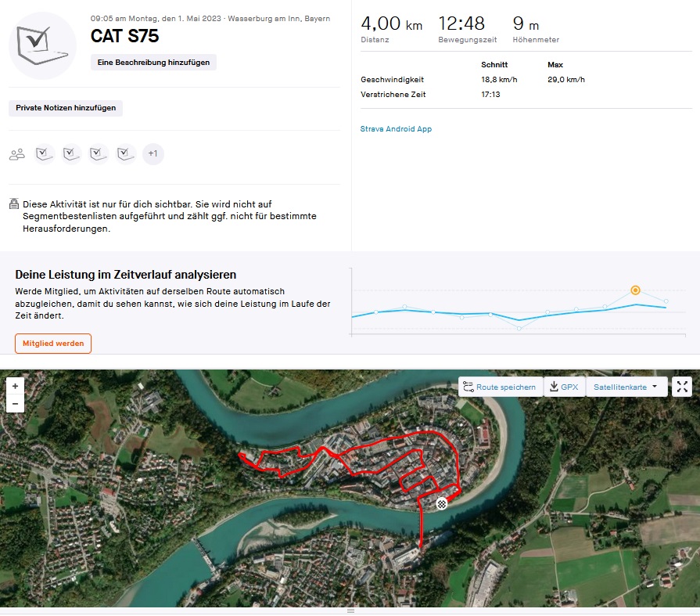Download the GPX file
Screen dimensions: 700x616
tap(564, 387)
